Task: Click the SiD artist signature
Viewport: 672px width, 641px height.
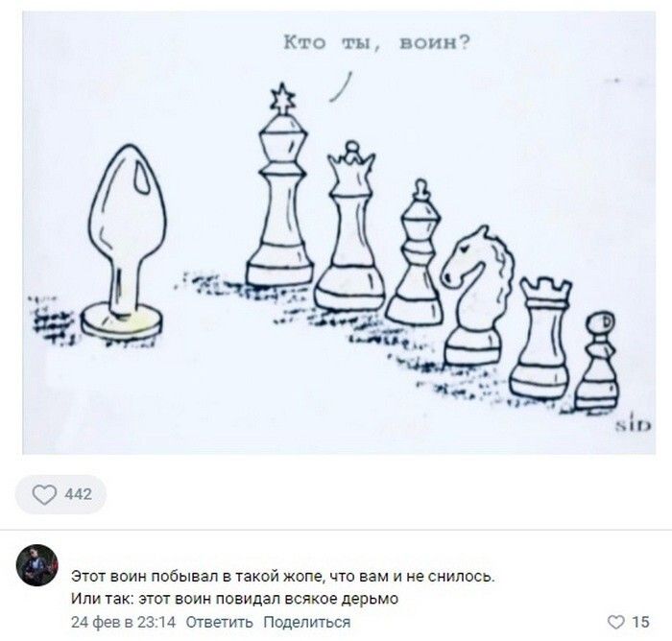Action: click(634, 425)
